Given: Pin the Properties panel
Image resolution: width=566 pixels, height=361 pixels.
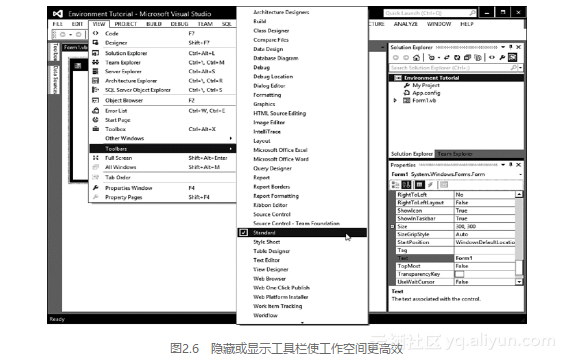Looking at the screenshot, I should pos(511,165).
